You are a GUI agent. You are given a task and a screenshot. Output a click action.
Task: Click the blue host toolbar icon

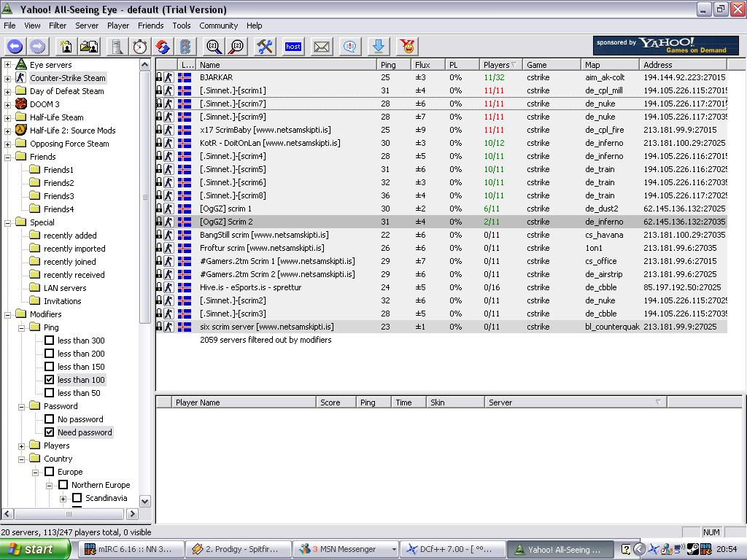click(293, 46)
